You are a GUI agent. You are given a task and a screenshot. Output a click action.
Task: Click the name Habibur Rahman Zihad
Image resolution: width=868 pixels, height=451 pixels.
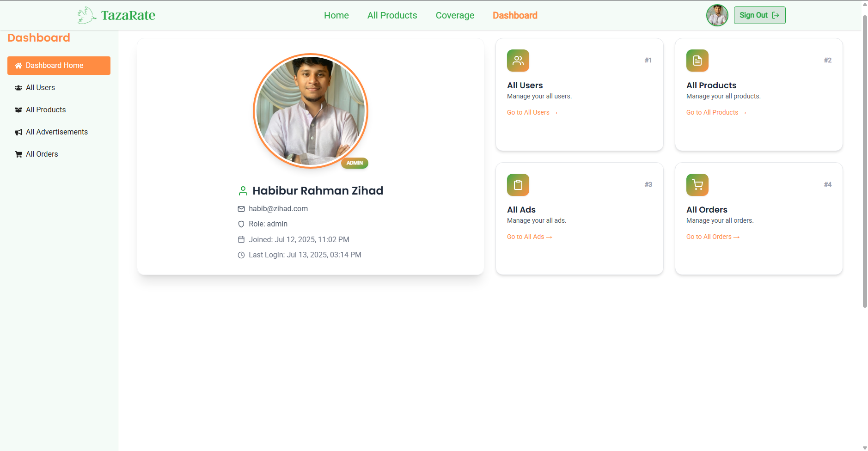coord(318,191)
